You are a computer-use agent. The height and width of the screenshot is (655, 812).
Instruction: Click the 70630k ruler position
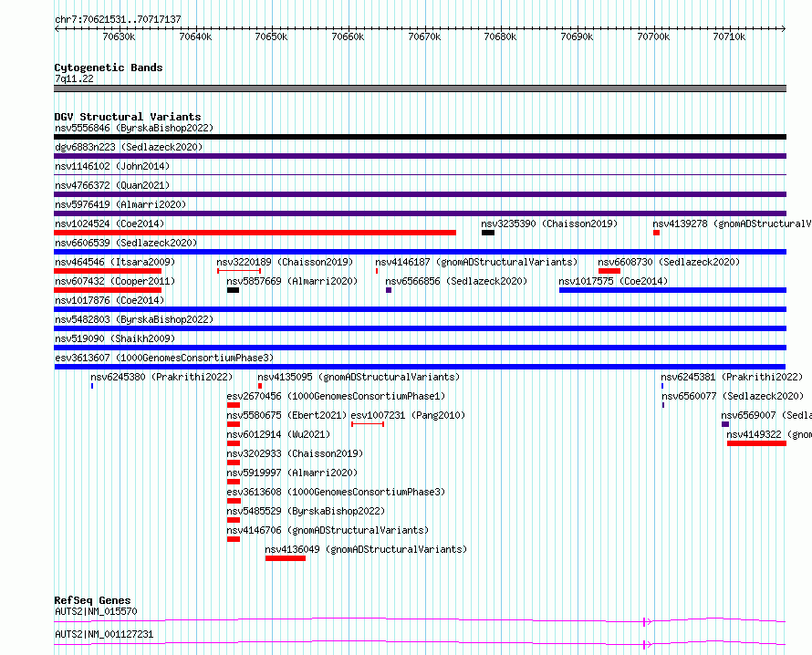pos(119,36)
